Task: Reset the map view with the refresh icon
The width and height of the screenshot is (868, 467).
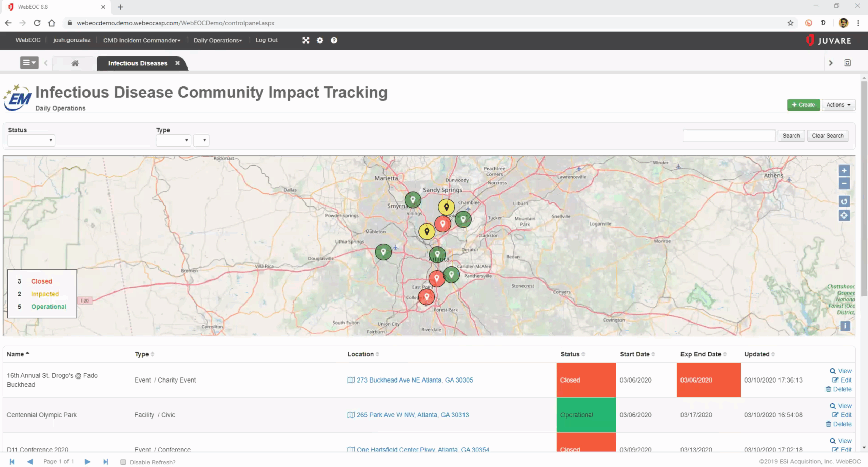Action: pos(844,201)
